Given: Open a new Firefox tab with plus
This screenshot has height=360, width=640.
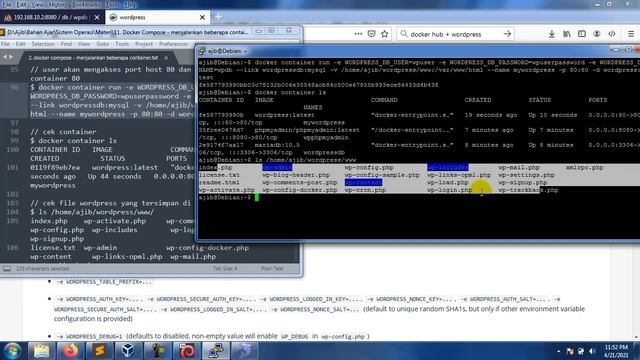Looking at the screenshot, I should (218, 17).
